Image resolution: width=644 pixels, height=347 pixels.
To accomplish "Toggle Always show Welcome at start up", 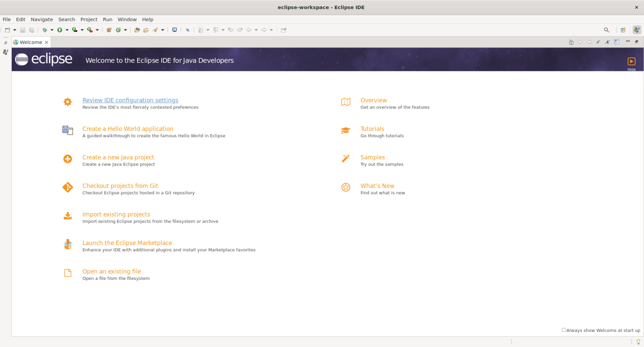I will pyautogui.click(x=564, y=330).
